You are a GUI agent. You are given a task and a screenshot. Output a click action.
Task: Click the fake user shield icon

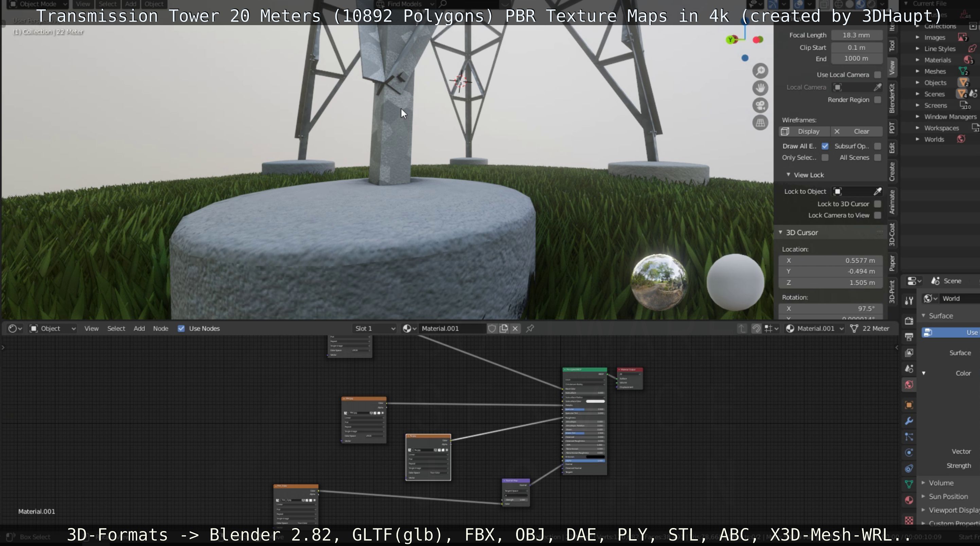pos(492,328)
